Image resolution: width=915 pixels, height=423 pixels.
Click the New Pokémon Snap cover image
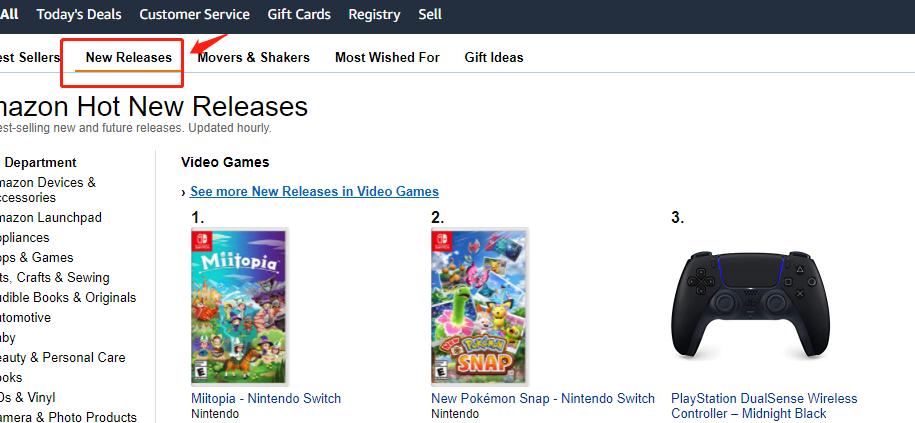[479, 306]
